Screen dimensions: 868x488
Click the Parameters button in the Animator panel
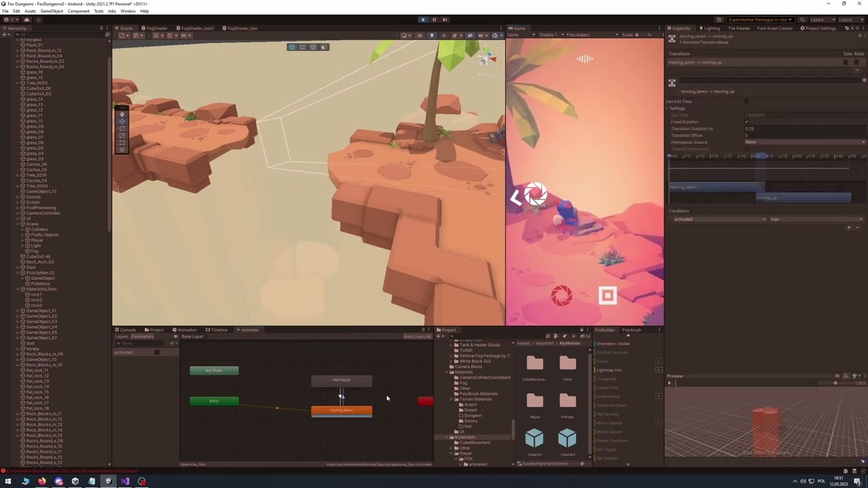coord(142,336)
